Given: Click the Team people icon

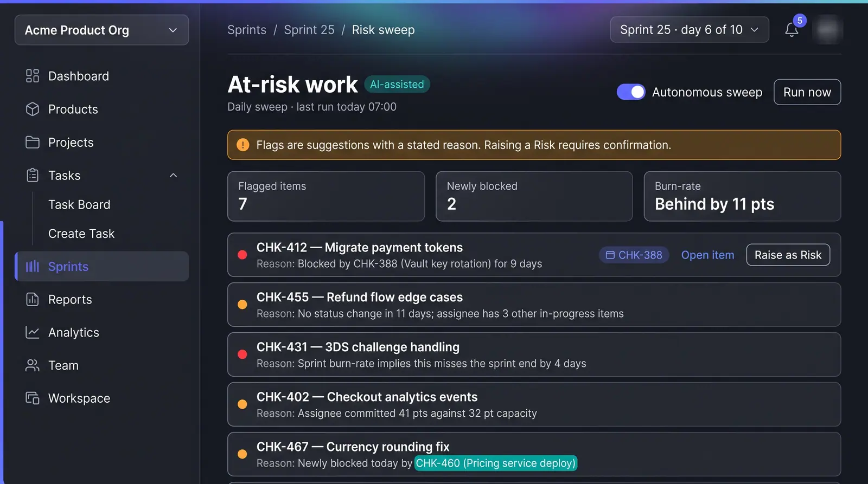Looking at the screenshot, I should [33, 365].
